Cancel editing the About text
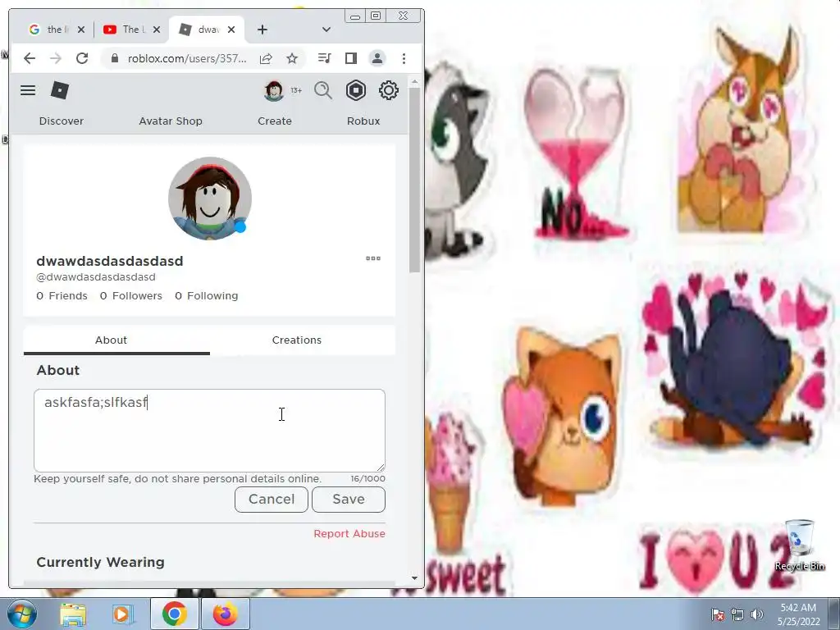 271,500
